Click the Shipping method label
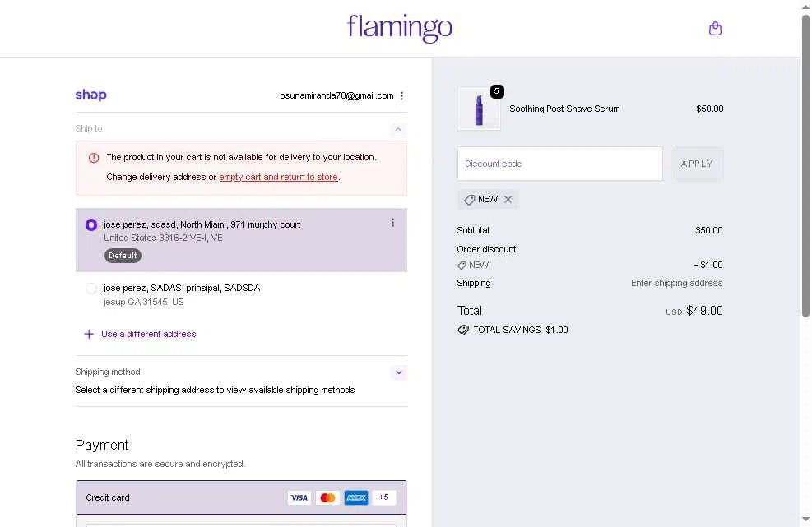Viewport: 812px width, 527px height. (108, 372)
